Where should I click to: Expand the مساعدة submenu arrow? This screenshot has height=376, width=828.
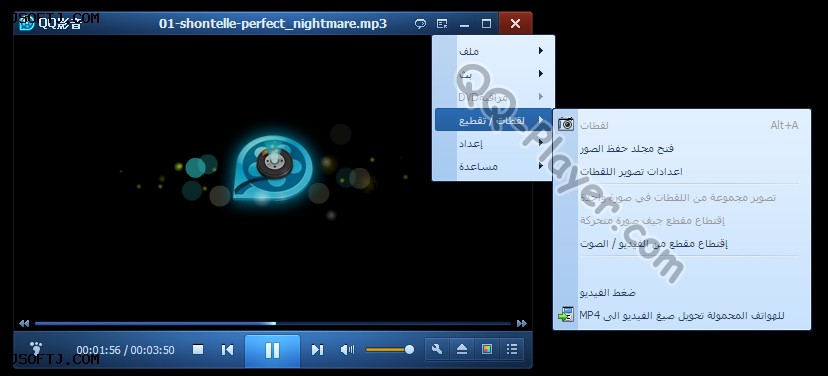coord(541,166)
